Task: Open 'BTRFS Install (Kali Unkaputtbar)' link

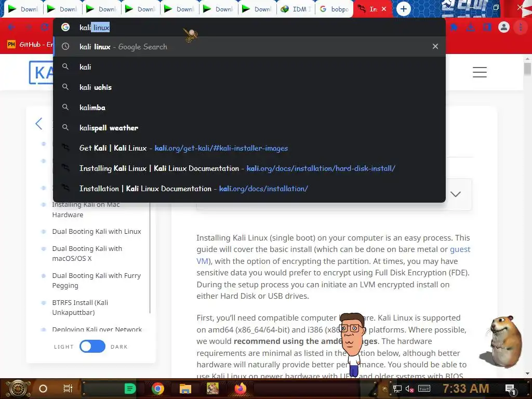Action: pyautogui.click(x=80, y=308)
